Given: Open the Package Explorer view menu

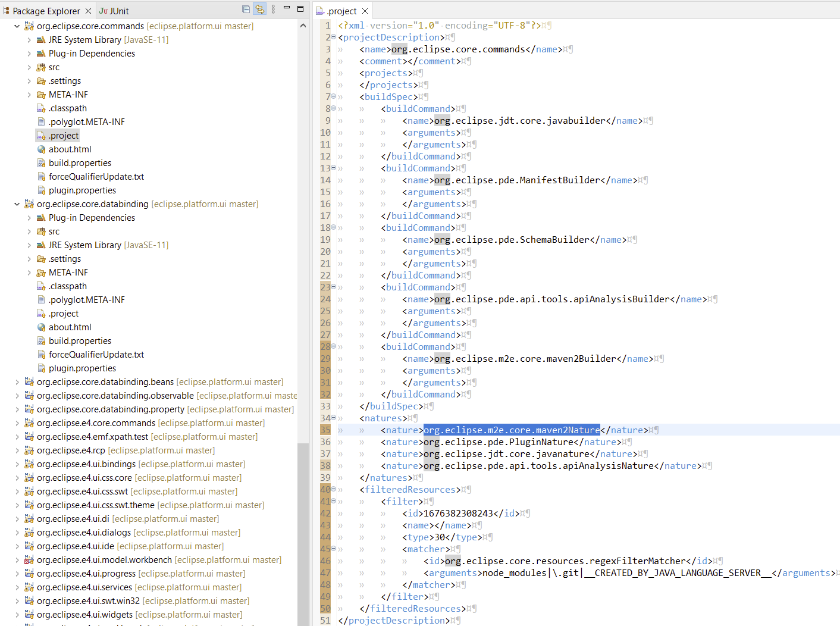Looking at the screenshot, I should point(272,10).
